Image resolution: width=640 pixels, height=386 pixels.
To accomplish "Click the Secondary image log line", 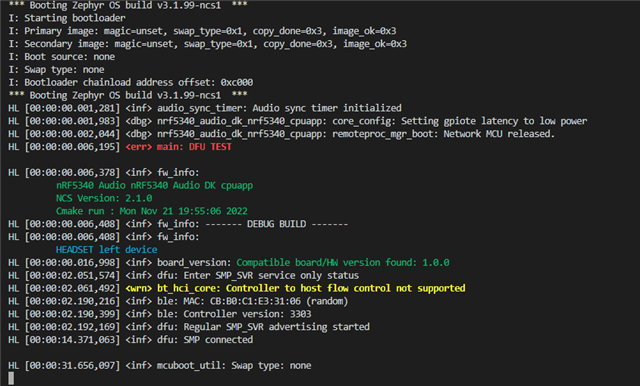I will (x=207, y=44).
